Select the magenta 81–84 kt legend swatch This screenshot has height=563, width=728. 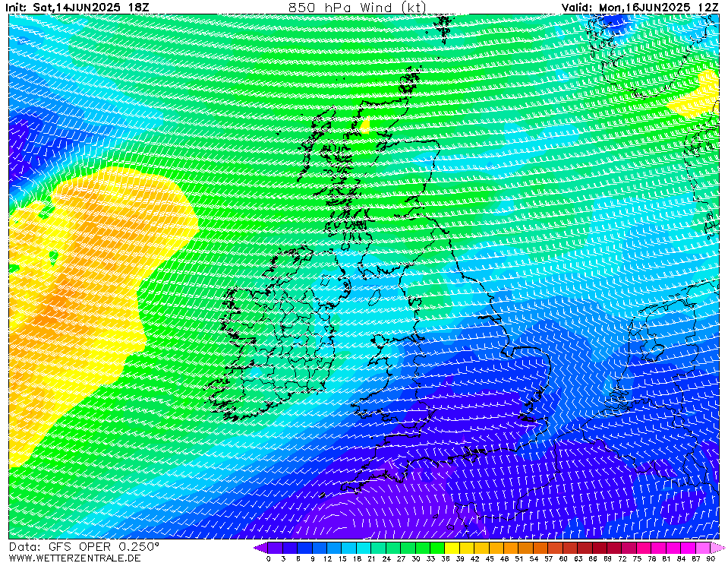click(673, 548)
